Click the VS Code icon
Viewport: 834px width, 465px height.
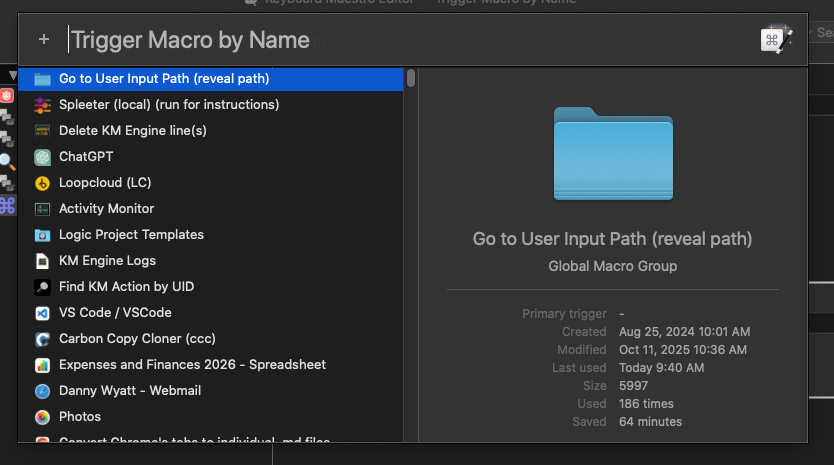coord(42,313)
